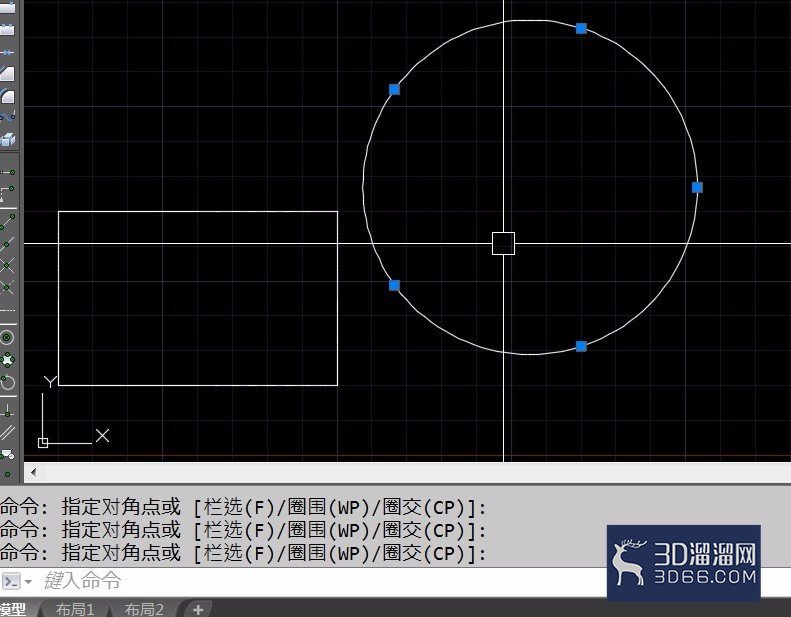Select the Chamfer tool icon
Screen dimensions: 791x617
tap(7, 74)
